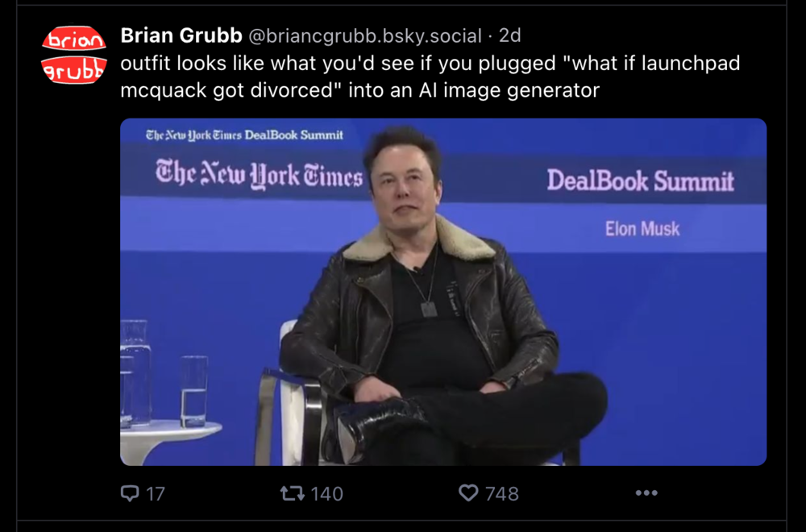Image resolution: width=806 pixels, height=532 pixels.
Task: Click the post text about launchpad mcquack
Action: (430, 77)
